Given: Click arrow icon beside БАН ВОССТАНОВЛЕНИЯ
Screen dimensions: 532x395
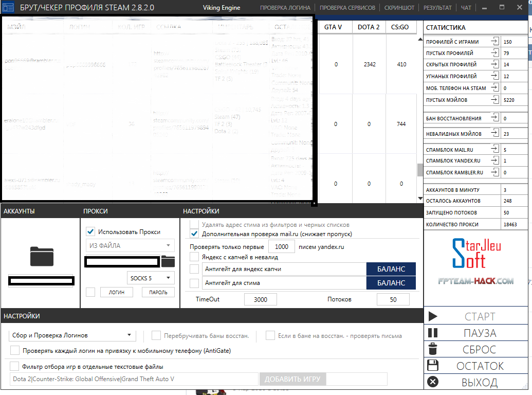Looking at the screenshot, I should (x=495, y=118).
